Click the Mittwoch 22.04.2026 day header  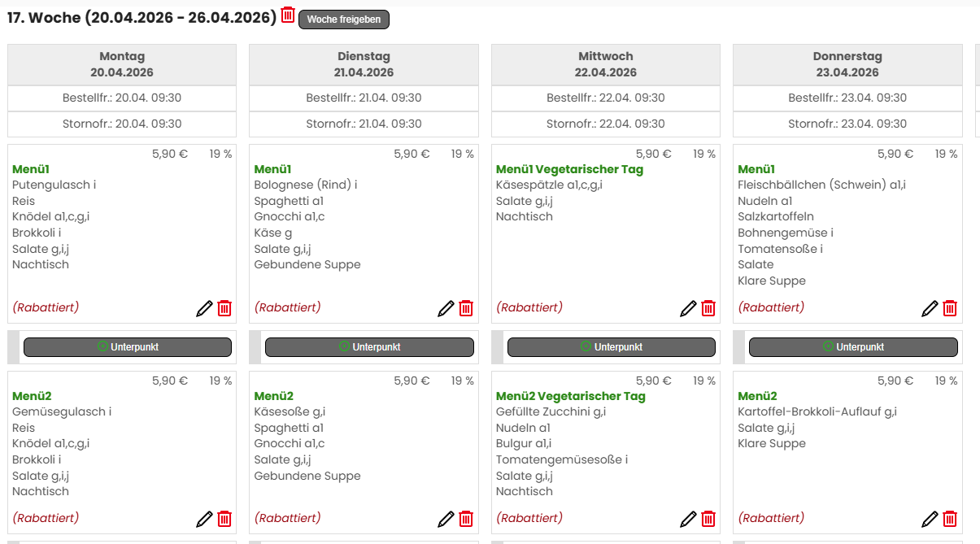606,64
